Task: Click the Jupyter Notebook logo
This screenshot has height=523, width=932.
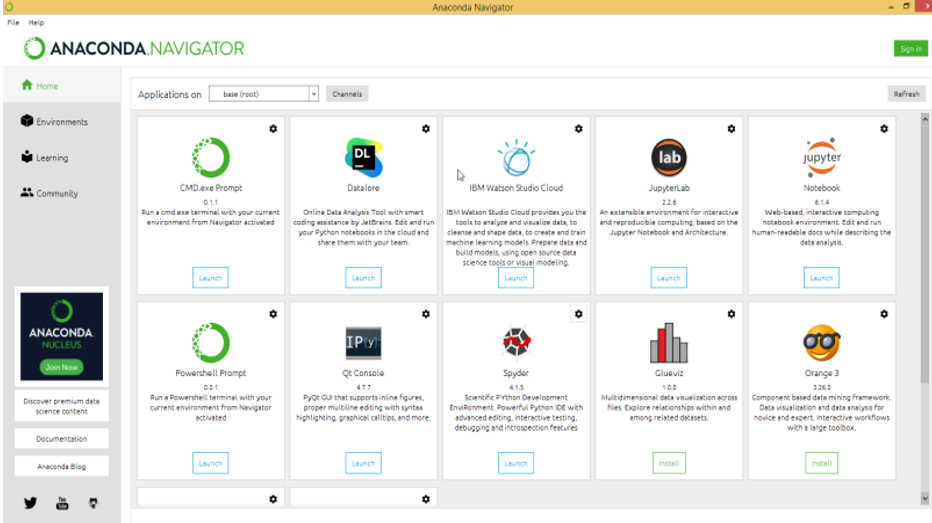Action: [x=821, y=157]
